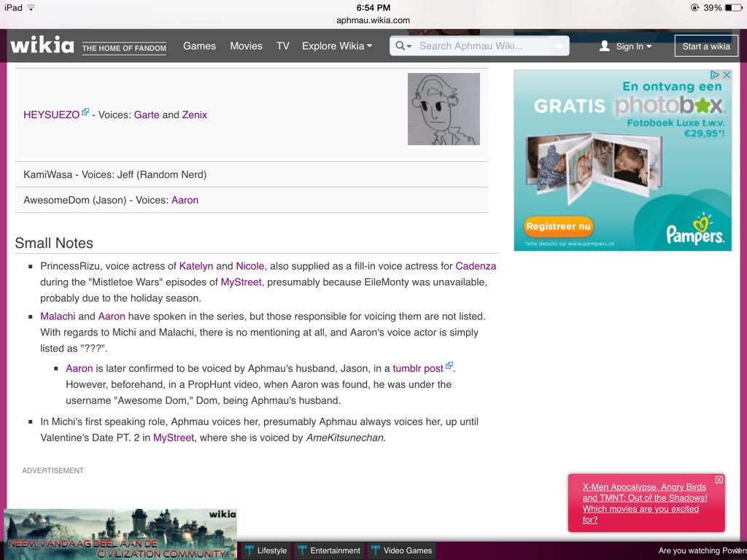Click external link icon beside HEYSUEZO
The height and width of the screenshot is (560, 747).
pyautogui.click(x=86, y=111)
